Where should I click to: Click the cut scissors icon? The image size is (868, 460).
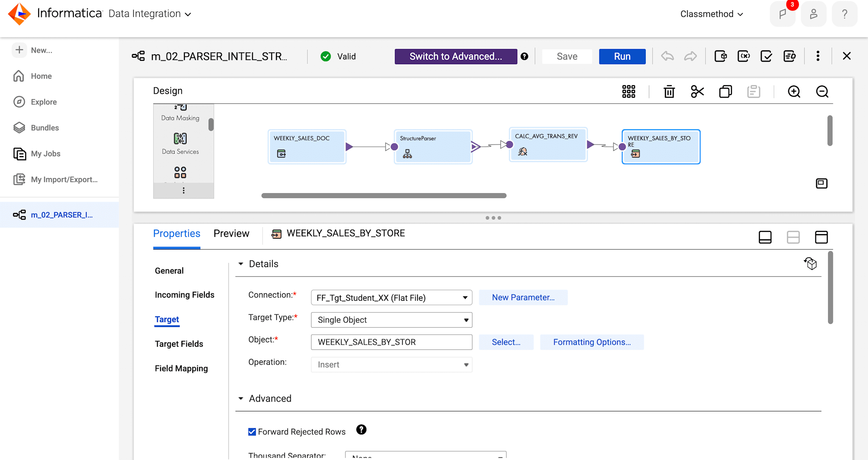[697, 92]
